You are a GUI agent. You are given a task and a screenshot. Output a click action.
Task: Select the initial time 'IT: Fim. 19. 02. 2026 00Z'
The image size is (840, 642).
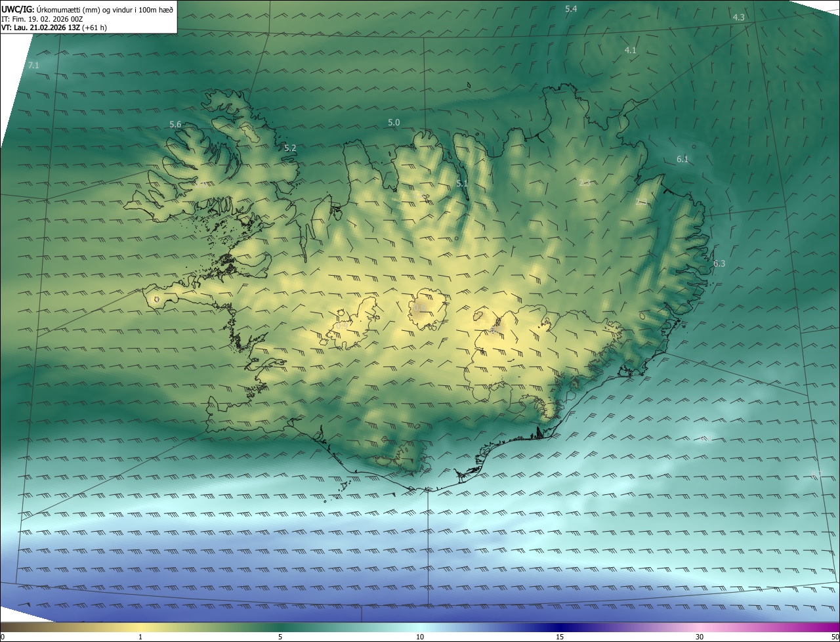pyautogui.click(x=42, y=18)
